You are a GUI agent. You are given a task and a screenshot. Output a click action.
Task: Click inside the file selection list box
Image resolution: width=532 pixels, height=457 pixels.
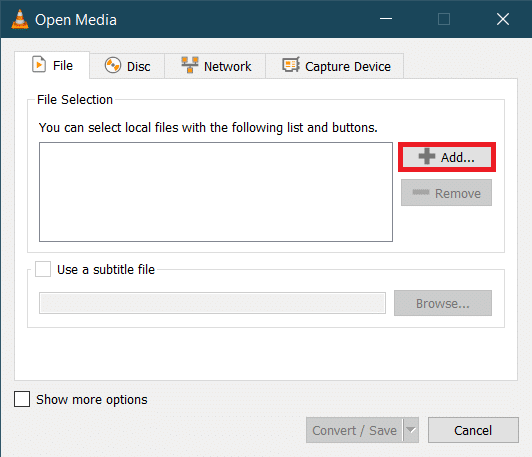click(216, 192)
